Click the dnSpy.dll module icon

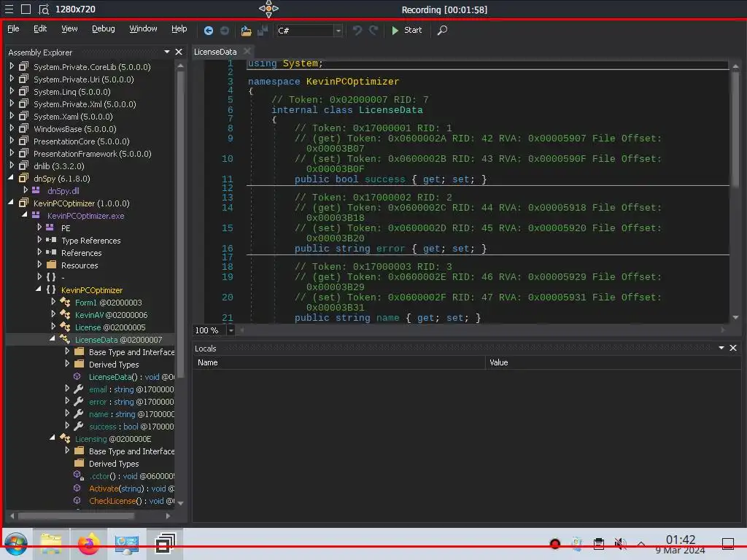click(36, 190)
